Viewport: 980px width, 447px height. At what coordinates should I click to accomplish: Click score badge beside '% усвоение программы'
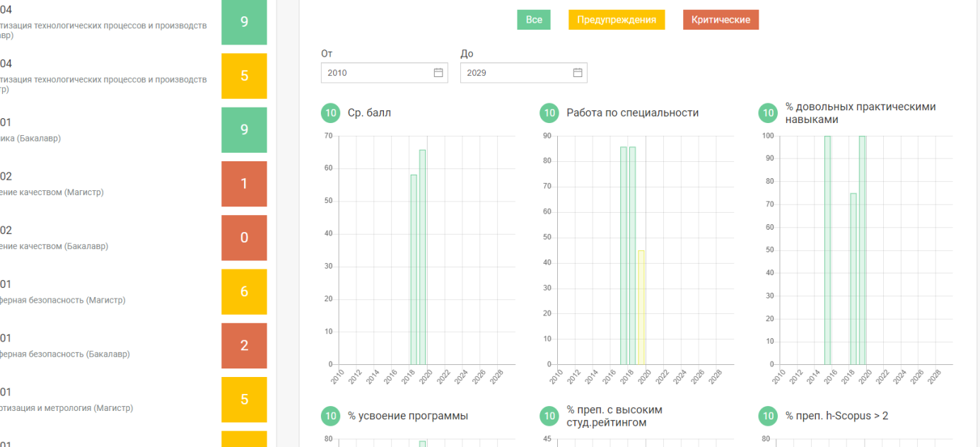click(x=330, y=416)
